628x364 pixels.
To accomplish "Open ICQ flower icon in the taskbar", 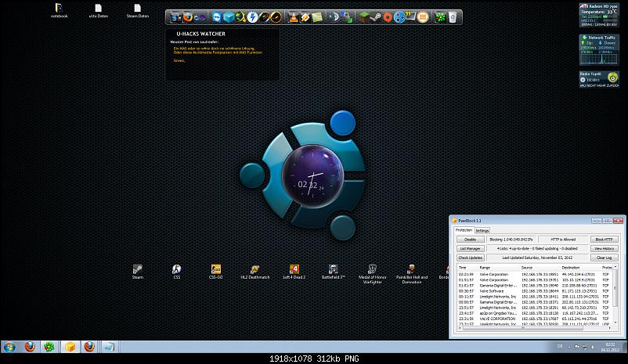I will click(49, 347).
